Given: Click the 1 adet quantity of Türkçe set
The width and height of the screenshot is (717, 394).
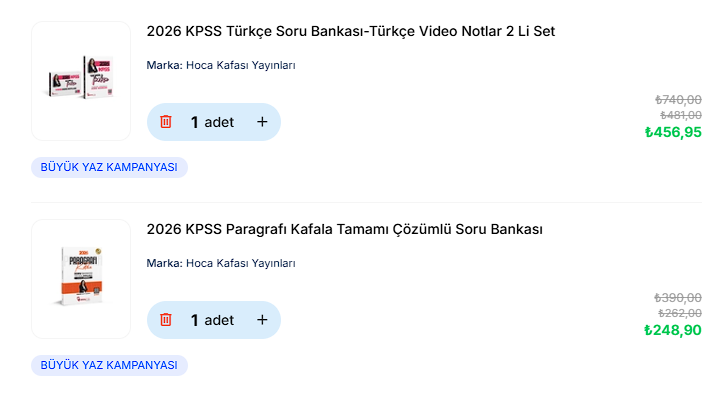Looking at the screenshot, I should point(212,122).
